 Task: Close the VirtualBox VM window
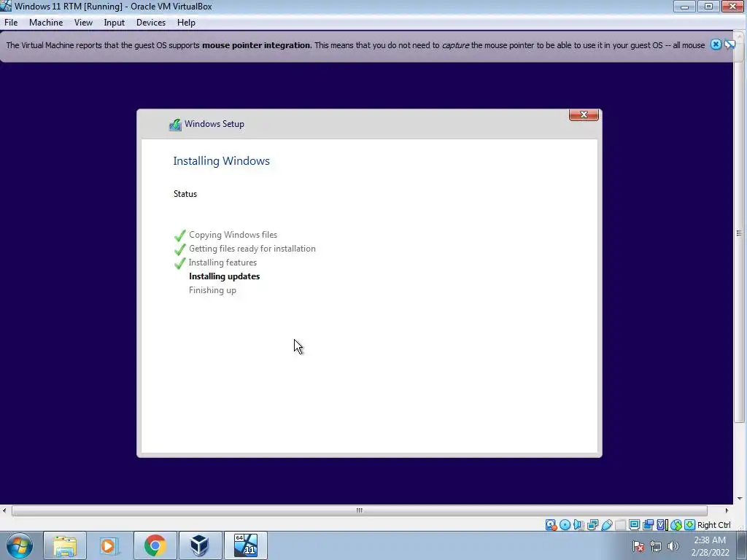coord(733,6)
